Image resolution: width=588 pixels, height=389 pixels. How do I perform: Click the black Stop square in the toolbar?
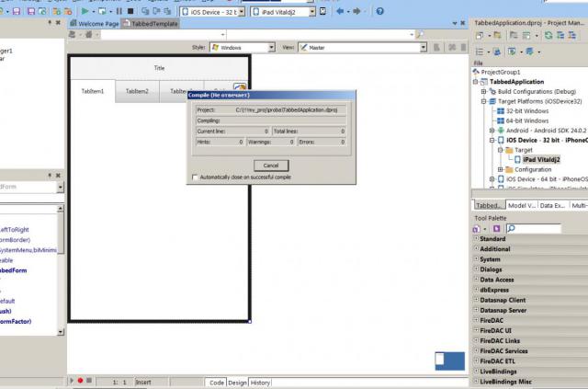coord(130,12)
